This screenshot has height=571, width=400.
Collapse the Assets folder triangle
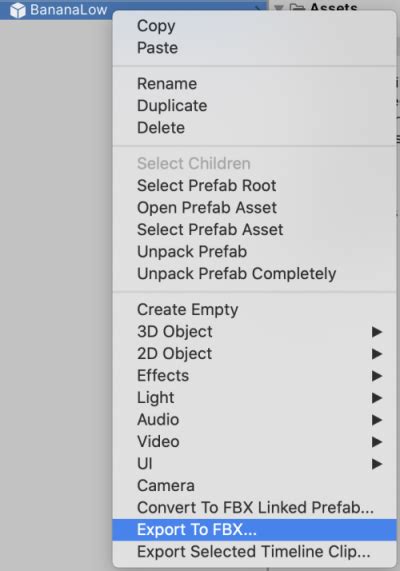coord(279,7)
